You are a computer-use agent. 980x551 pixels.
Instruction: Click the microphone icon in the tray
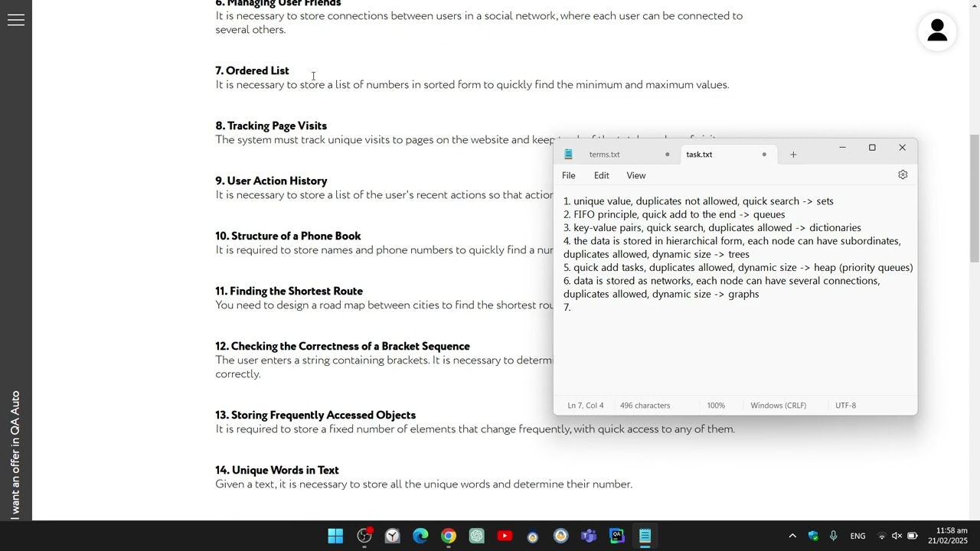pyautogui.click(x=833, y=536)
